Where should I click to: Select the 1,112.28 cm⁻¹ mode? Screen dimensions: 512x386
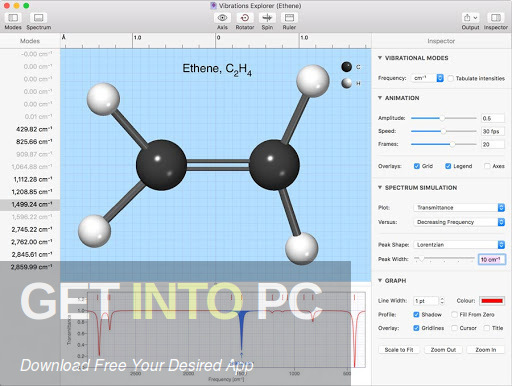[30, 179]
